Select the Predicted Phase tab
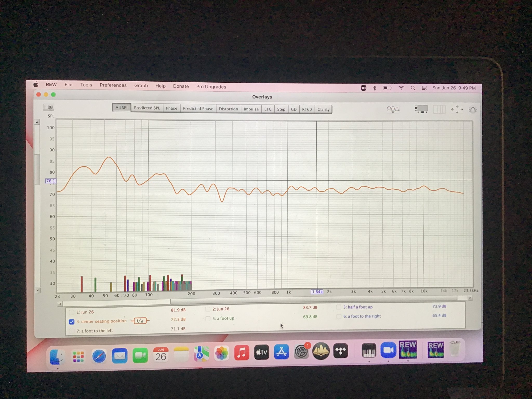This screenshot has width=532, height=399. click(x=198, y=109)
